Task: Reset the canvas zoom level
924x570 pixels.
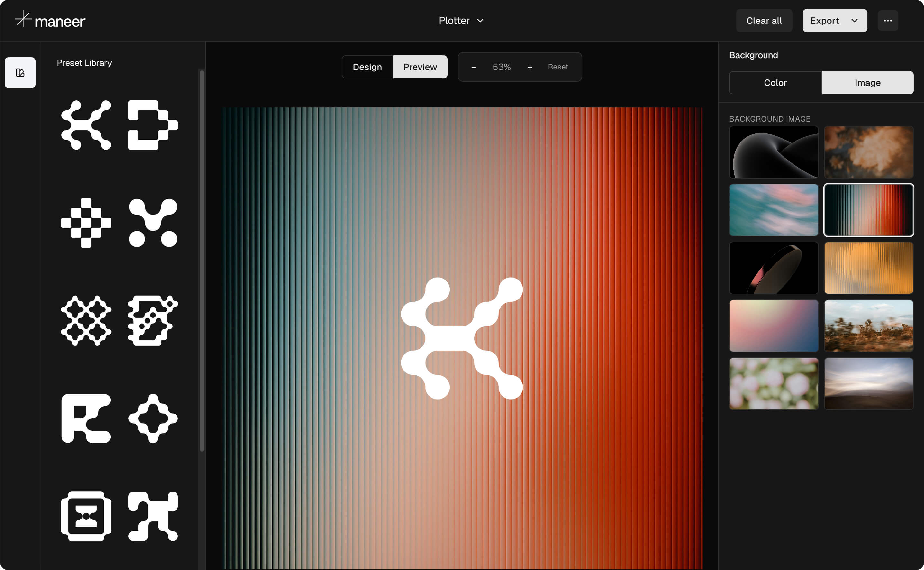Action: click(558, 67)
